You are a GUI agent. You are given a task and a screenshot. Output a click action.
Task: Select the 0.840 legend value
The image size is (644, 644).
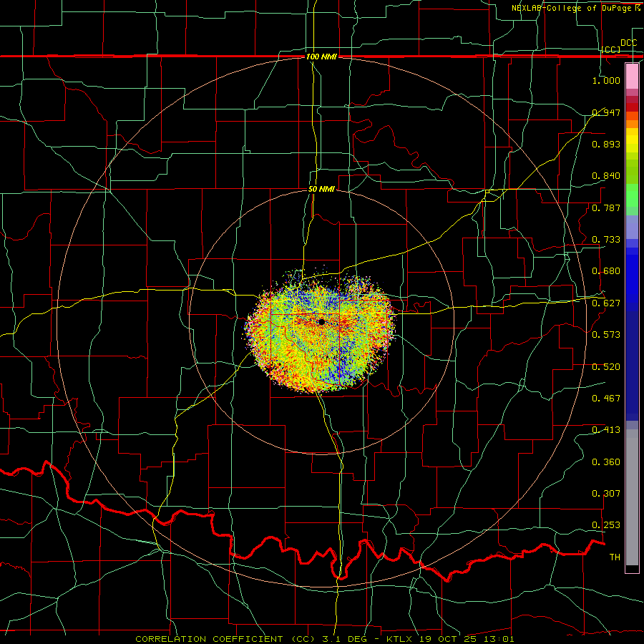click(606, 176)
